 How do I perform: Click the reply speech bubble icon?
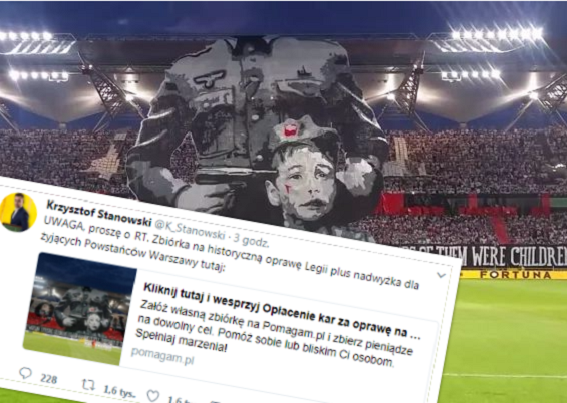pyautogui.click(x=25, y=373)
